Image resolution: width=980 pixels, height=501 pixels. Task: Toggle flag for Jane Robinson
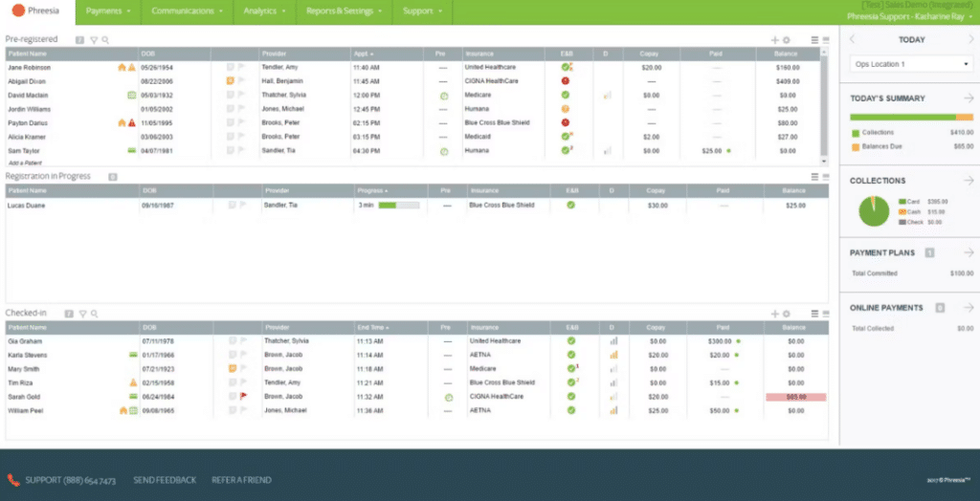click(x=240, y=67)
